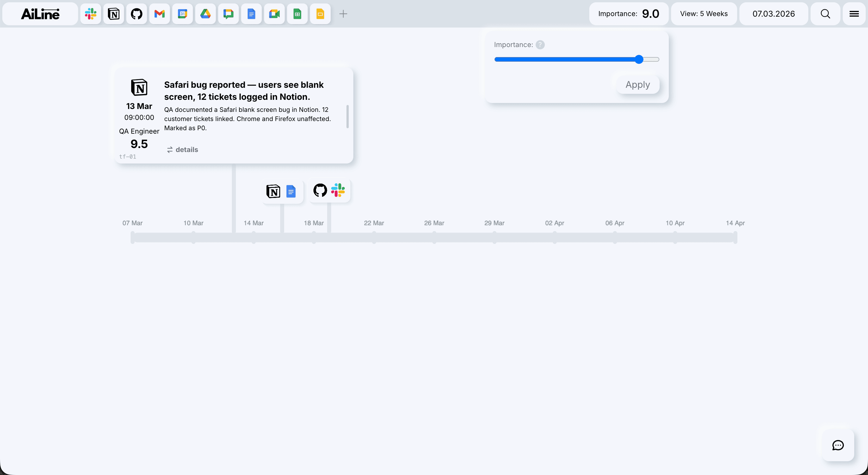Image resolution: width=868 pixels, height=475 pixels.
Task: Click the 26 Mar timeline label
Action: [x=434, y=223]
